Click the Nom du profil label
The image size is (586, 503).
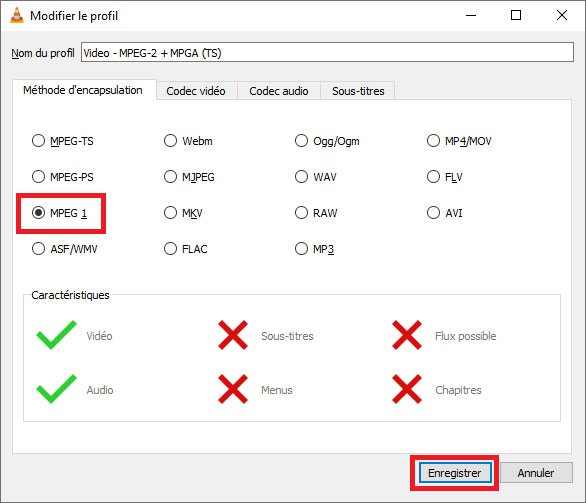(x=43, y=53)
